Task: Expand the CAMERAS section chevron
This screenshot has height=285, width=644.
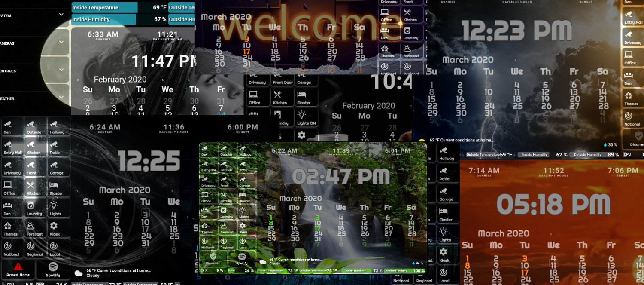Action: pos(61,42)
